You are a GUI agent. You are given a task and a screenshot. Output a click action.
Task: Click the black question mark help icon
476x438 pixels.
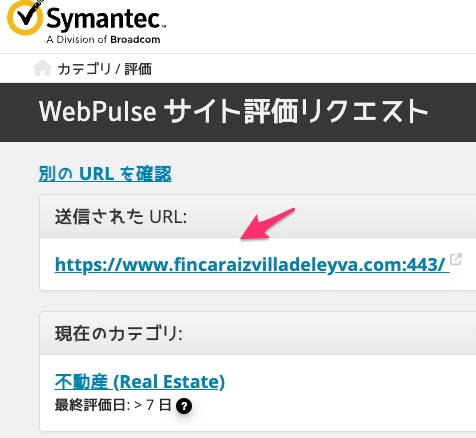(184, 406)
